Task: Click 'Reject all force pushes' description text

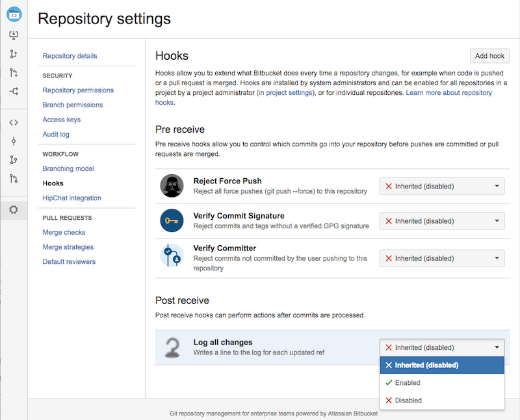Action: point(280,191)
